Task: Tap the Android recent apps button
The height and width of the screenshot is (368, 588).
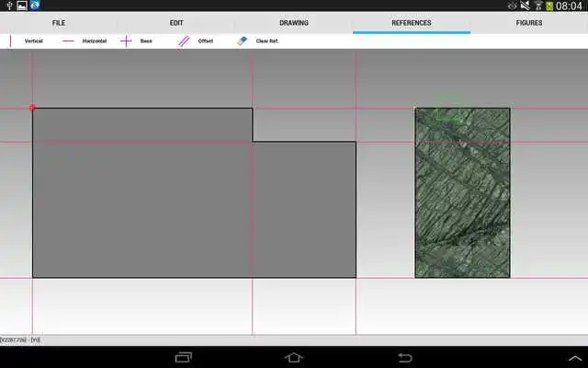Action: [184, 357]
